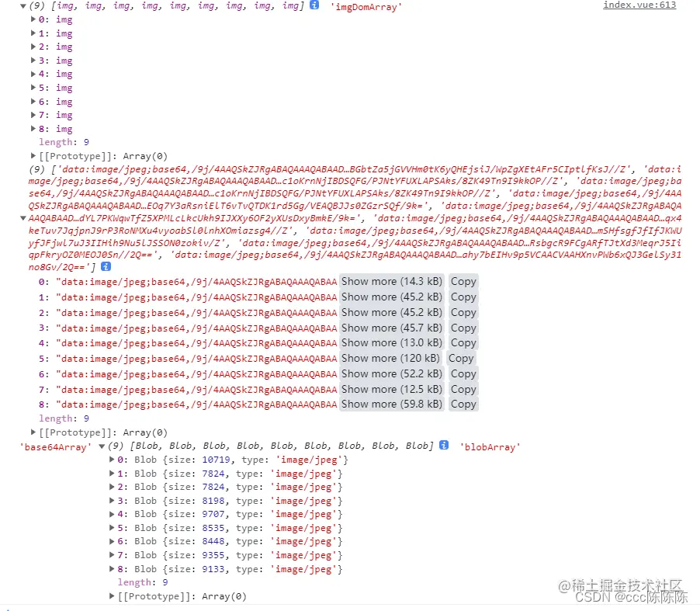Expand Prototype row under base64 array
700x611 pixels.
point(33,432)
